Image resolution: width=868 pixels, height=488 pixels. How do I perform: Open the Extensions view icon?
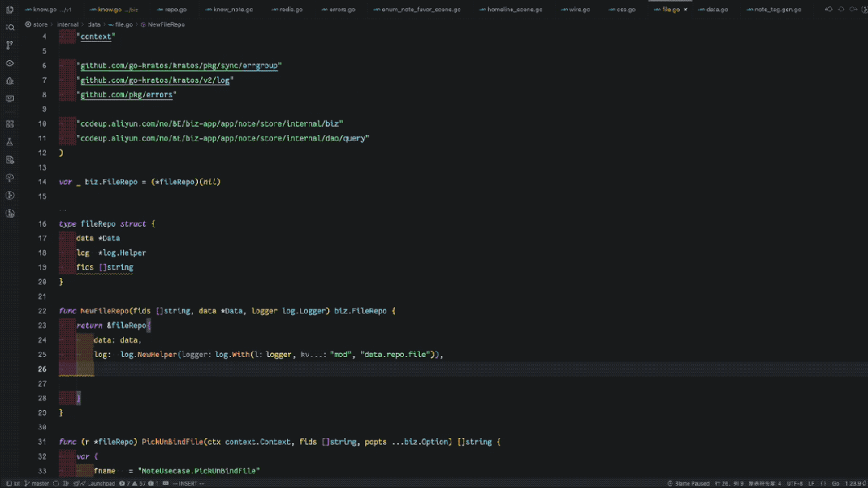[x=10, y=124]
